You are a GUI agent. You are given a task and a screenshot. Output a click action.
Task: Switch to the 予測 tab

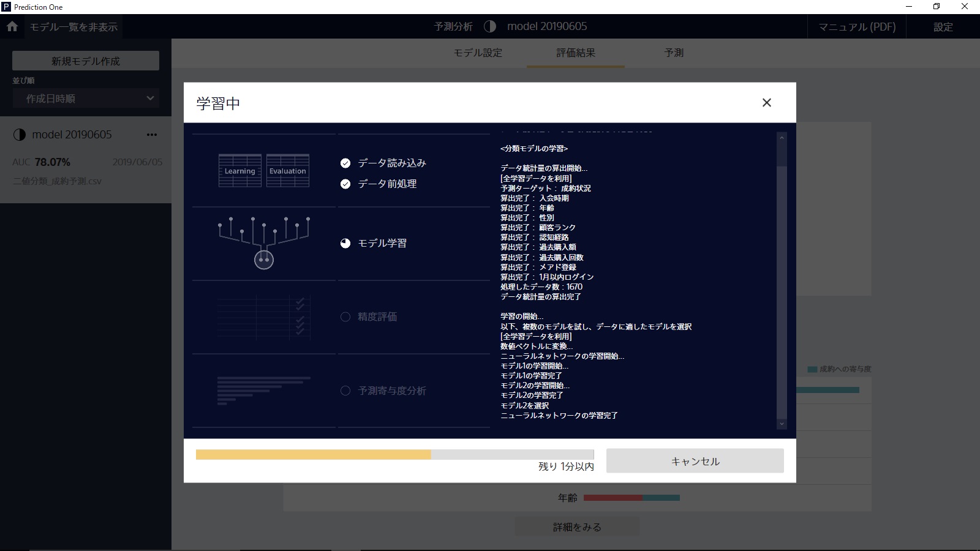pyautogui.click(x=674, y=53)
